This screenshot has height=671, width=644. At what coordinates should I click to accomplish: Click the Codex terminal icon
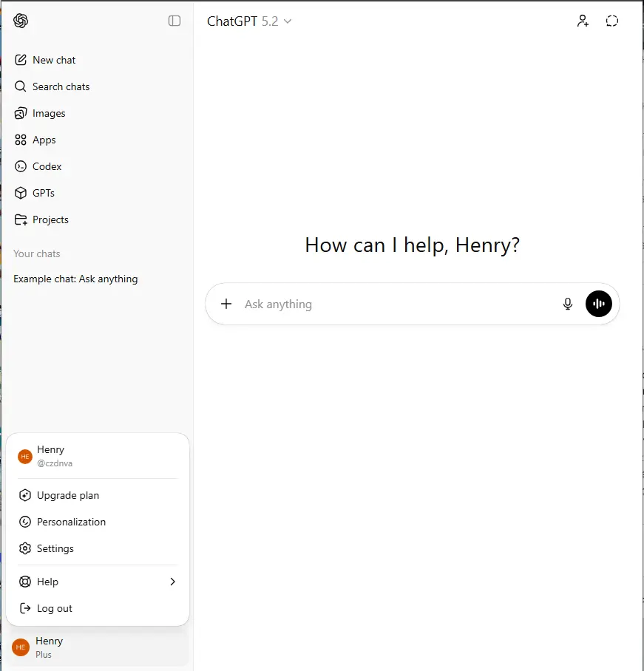click(x=21, y=166)
